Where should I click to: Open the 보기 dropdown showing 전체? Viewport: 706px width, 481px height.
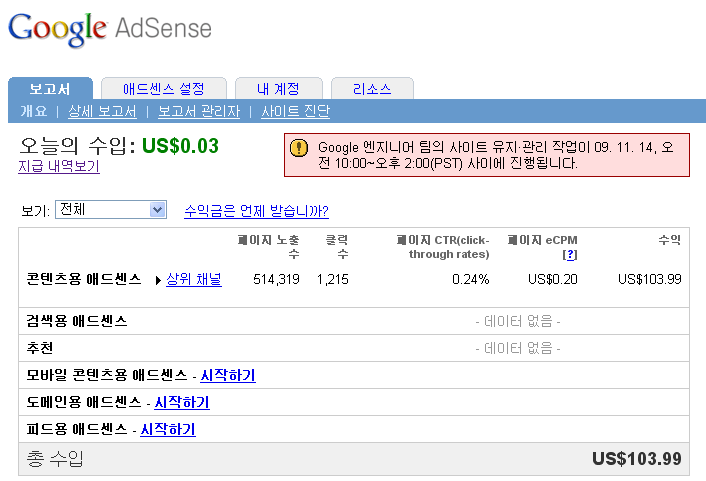[x=111, y=209]
